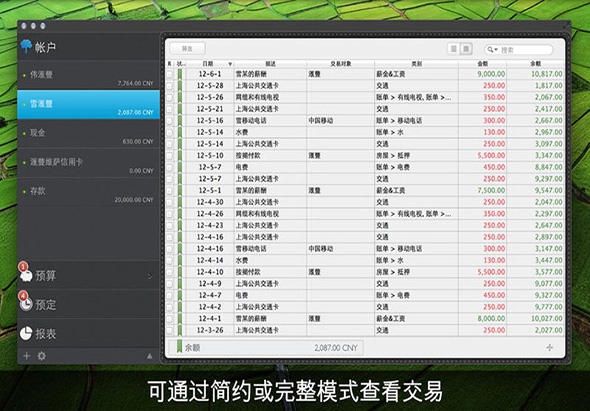Switch to the full detail view icon
This screenshot has width=590, height=411.
coord(466,49)
